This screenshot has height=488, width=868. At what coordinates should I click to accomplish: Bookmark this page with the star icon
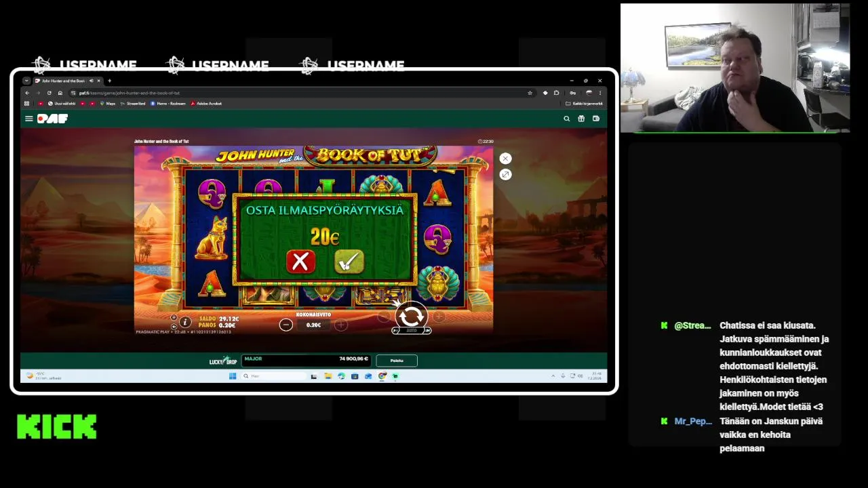(530, 93)
